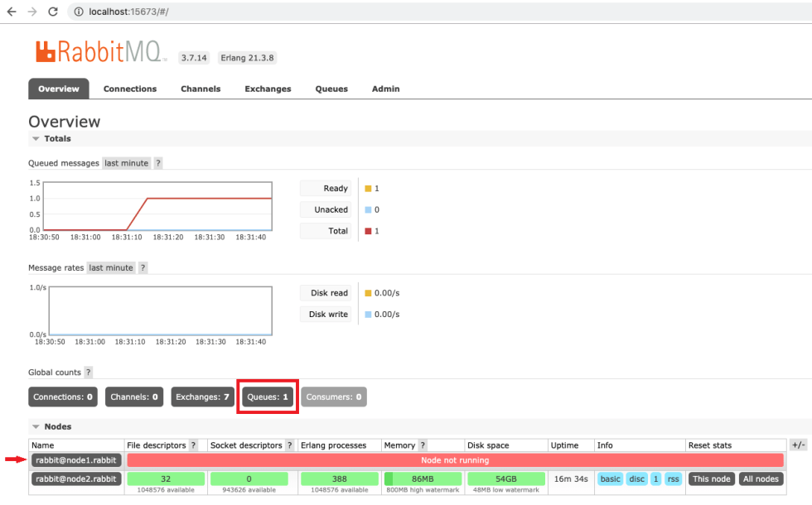This screenshot has height=505, width=812.
Task: Click the Exchanges: 7 count button
Action: click(202, 397)
